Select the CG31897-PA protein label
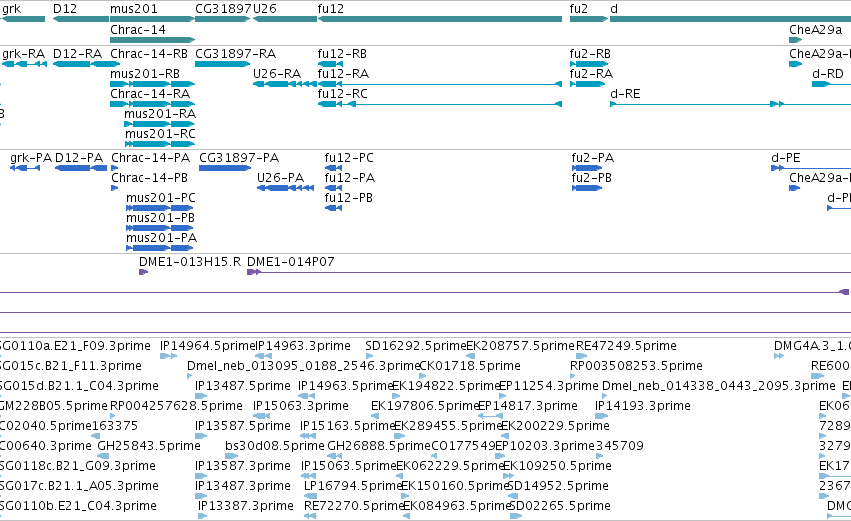Screen dimensions: 851x521 click(x=239, y=158)
